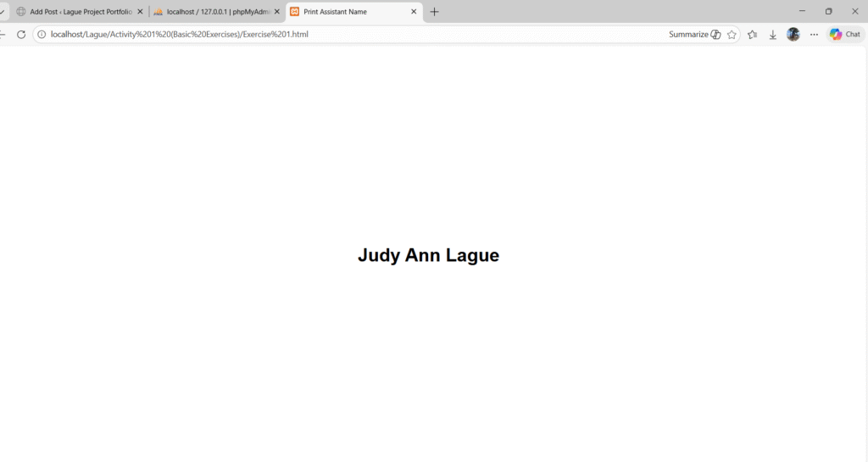Open Settings and more ellipsis menu
Screen dimensions: 868x462
pos(815,35)
